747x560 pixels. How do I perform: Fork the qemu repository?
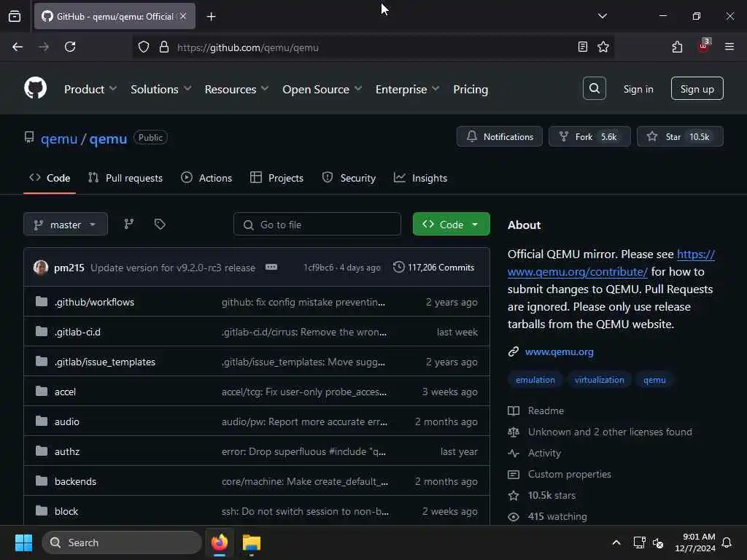(x=589, y=136)
